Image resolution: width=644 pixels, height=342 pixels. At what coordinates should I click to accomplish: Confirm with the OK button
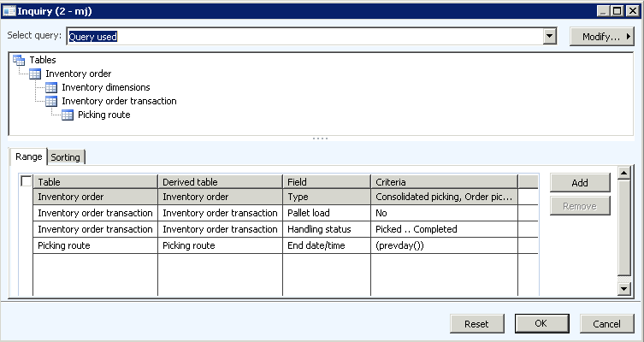coord(541,324)
